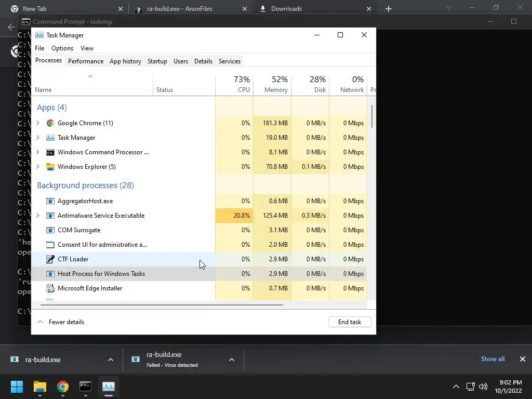Image resolution: width=532 pixels, height=399 pixels.
Task: Click the Host Process for Windows Tasks icon
Action: [50, 274]
